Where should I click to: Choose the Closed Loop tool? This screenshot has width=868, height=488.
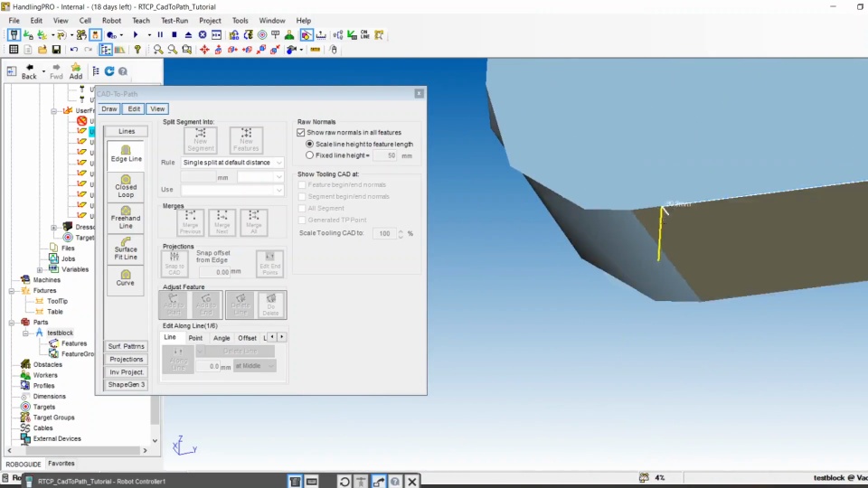pos(126,185)
